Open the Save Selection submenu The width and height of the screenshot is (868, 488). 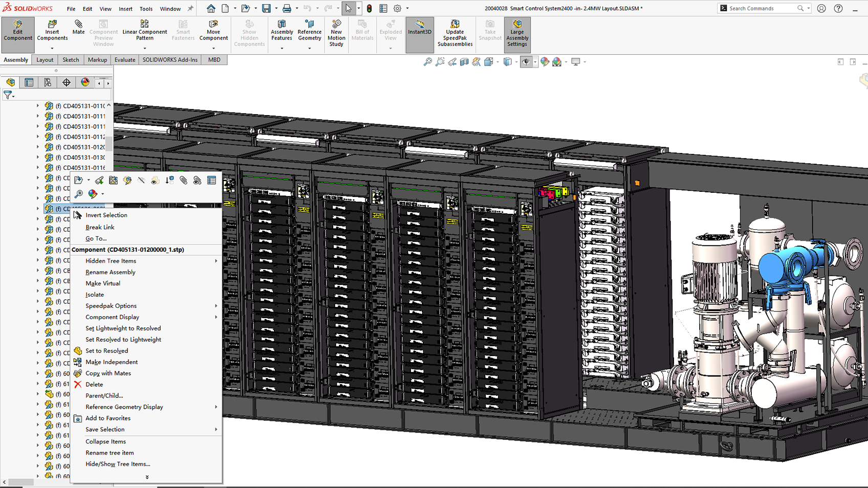click(146, 430)
